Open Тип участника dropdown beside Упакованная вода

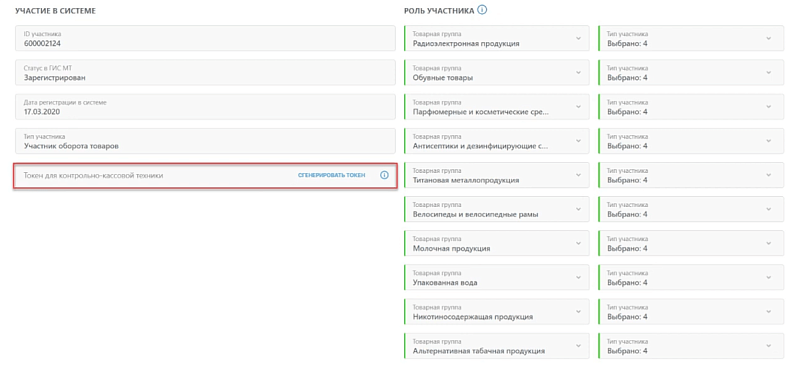click(691, 277)
